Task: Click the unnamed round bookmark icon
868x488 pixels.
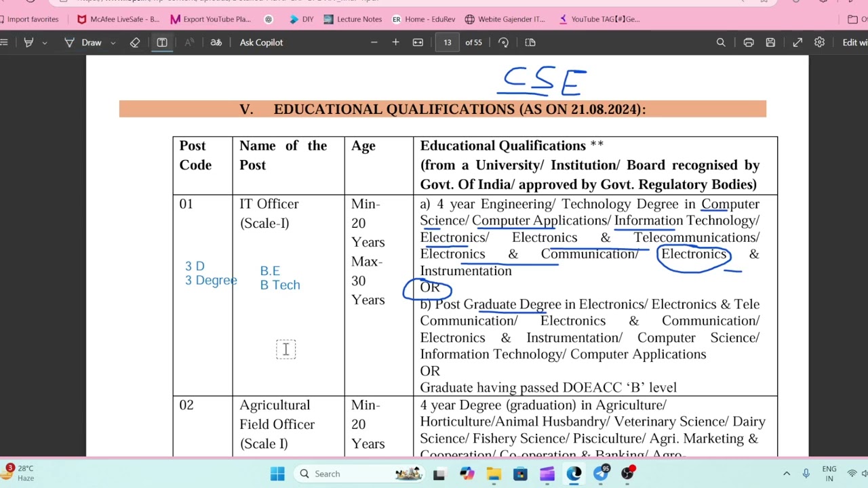Action: click(x=269, y=19)
